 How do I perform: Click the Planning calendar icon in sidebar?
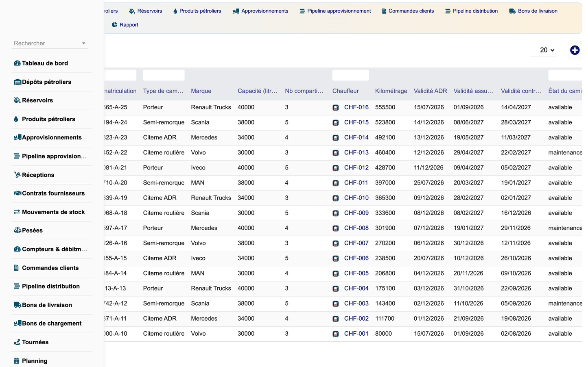(x=16, y=360)
